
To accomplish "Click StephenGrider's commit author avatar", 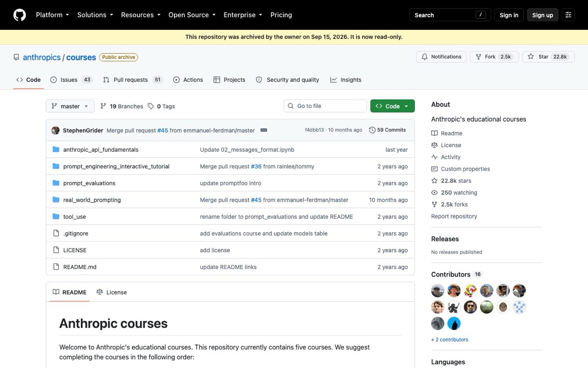I will [55, 130].
